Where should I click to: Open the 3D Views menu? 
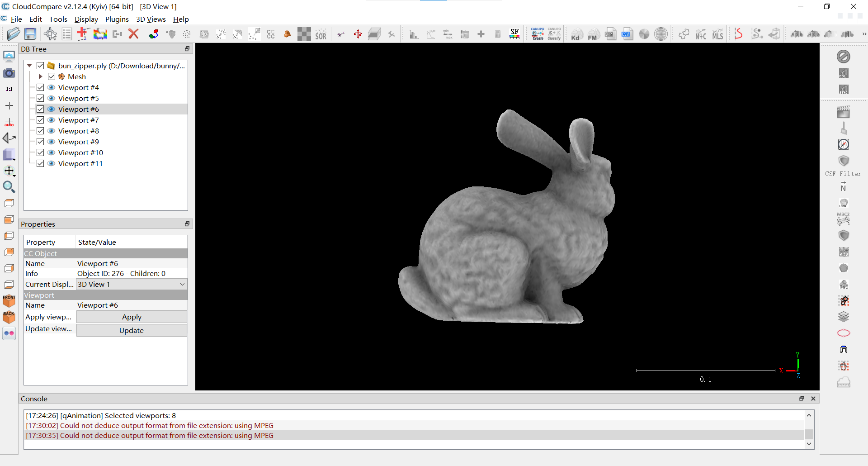151,19
